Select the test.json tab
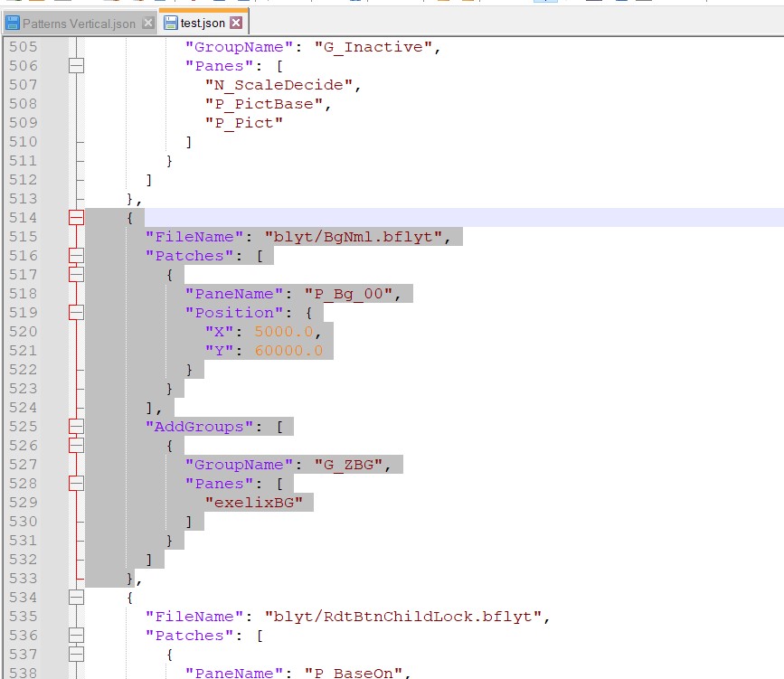 point(203,23)
